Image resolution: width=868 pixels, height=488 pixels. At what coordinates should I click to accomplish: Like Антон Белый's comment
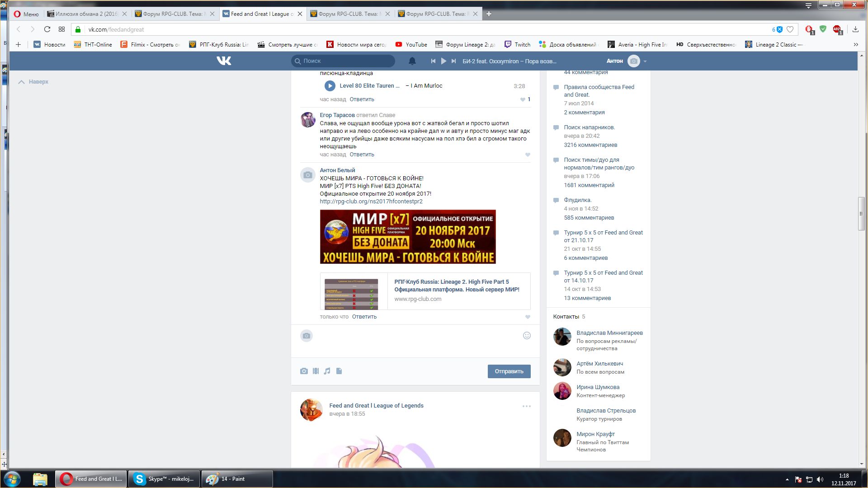528,317
